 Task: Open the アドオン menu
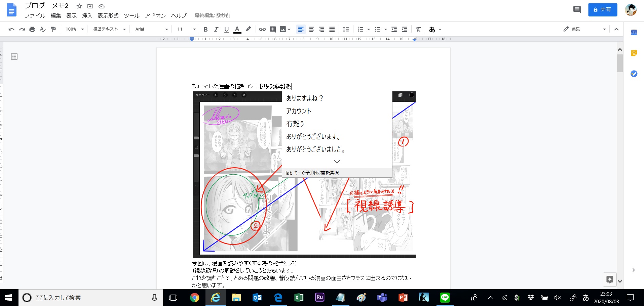click(155, 15)
